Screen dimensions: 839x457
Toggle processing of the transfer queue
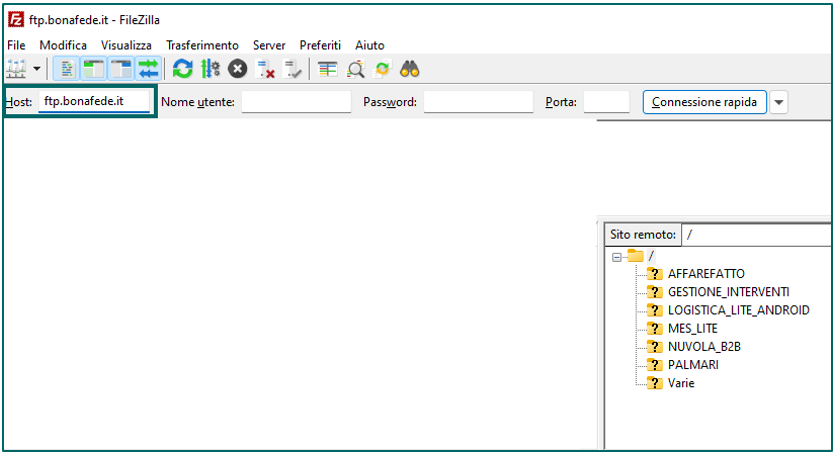[210, 69]
